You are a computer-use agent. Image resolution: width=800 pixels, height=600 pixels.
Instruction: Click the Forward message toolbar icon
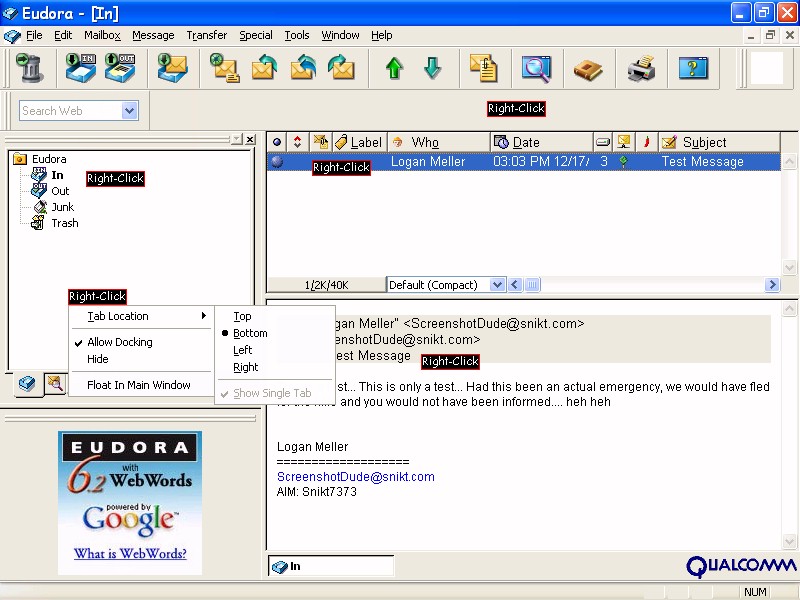tap(341, 68)
